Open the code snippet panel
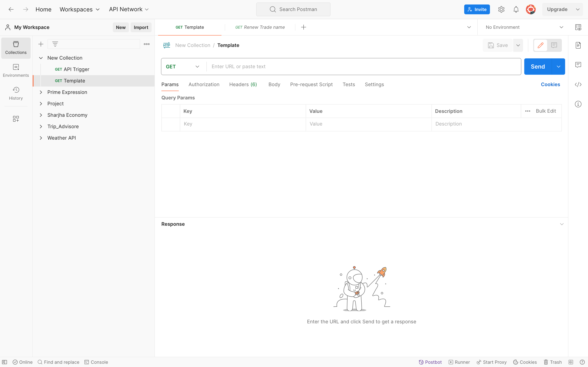 [579, 85]
